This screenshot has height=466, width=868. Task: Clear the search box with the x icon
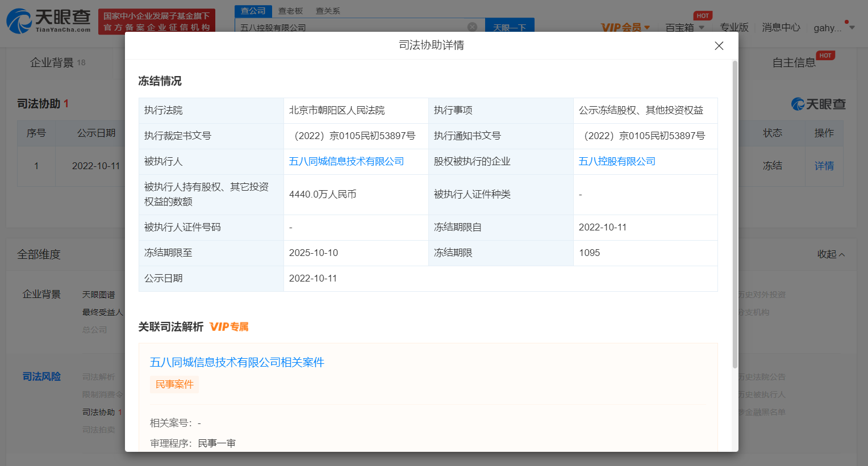(x=472, y=27)
